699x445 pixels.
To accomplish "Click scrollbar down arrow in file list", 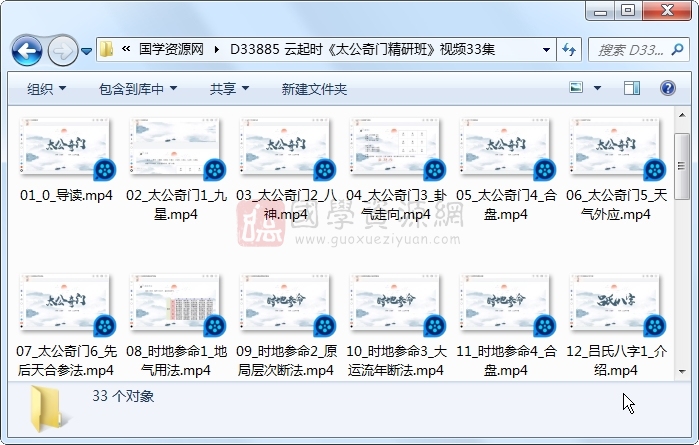I will point(682,371).
